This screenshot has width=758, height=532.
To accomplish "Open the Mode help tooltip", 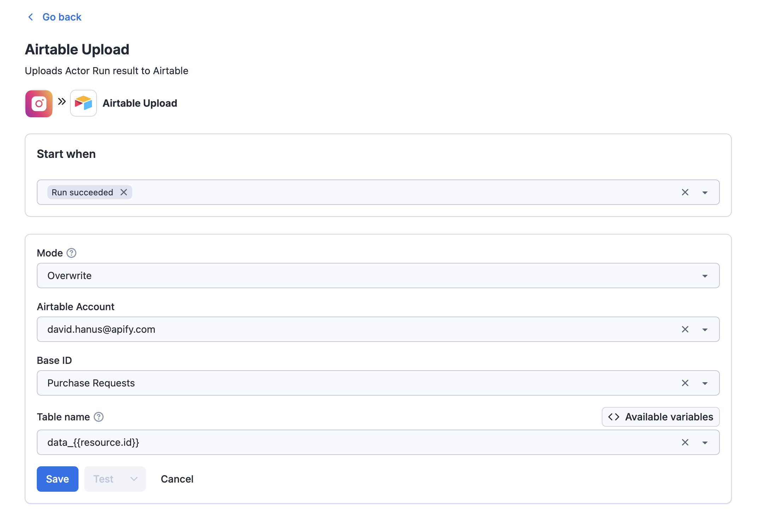I will coord(71,252).
